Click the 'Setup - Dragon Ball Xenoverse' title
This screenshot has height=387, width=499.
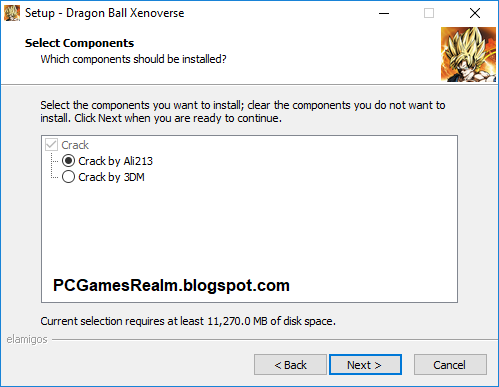[104, 13]
